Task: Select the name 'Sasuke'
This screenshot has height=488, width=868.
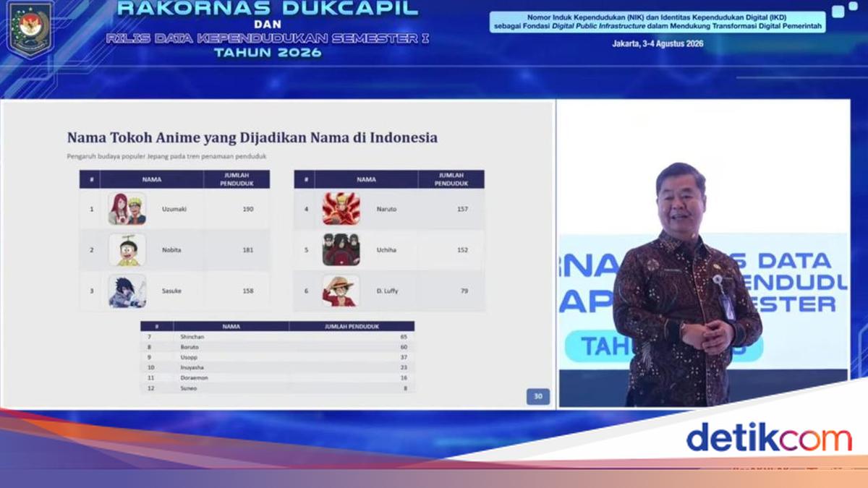Action: click(x=172, y=291)
